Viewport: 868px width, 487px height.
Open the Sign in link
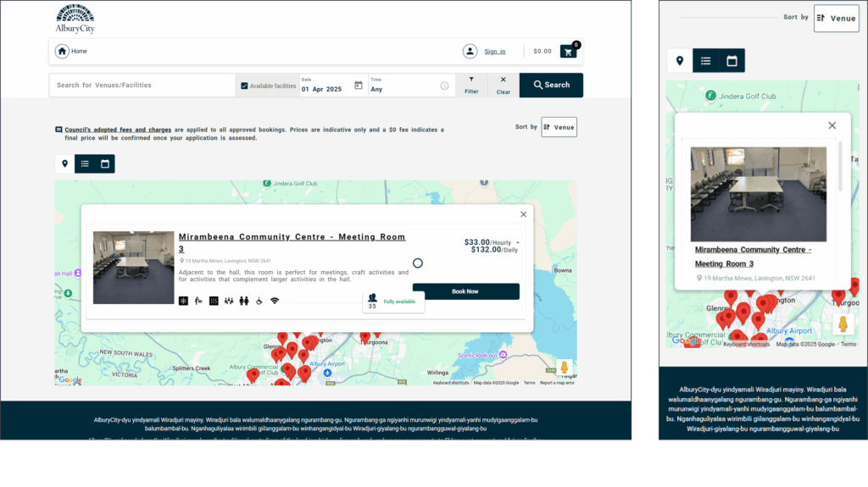(x=495, y=52)
